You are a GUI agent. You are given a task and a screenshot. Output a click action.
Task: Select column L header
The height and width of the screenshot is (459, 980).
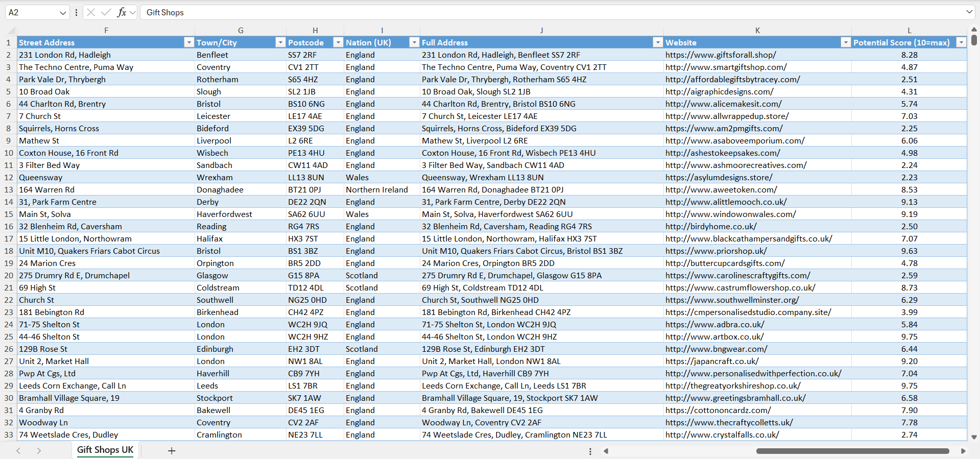(x=909, y=31)
